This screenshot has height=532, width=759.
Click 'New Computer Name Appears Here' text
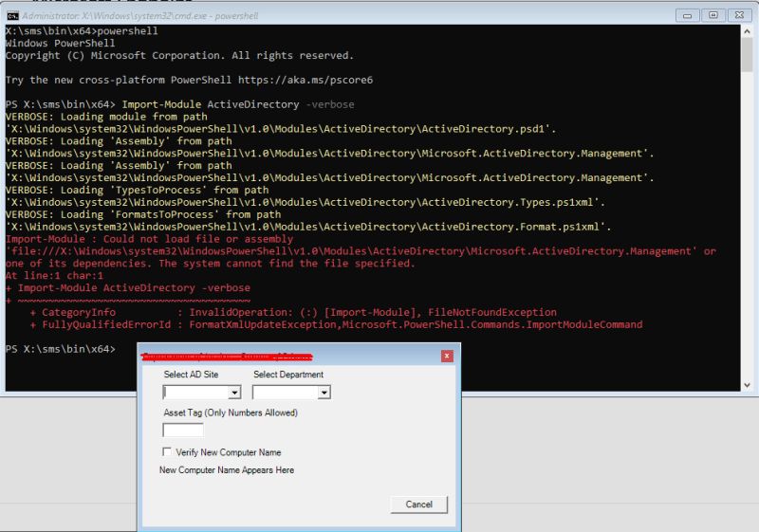pyautogui.click(x=227, y=470)
